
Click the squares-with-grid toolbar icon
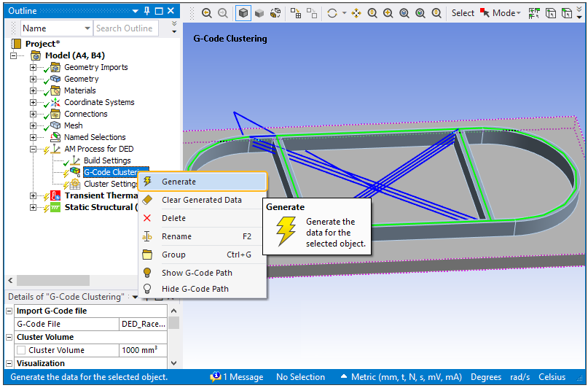pyautogui.click(x=296, y=13)
